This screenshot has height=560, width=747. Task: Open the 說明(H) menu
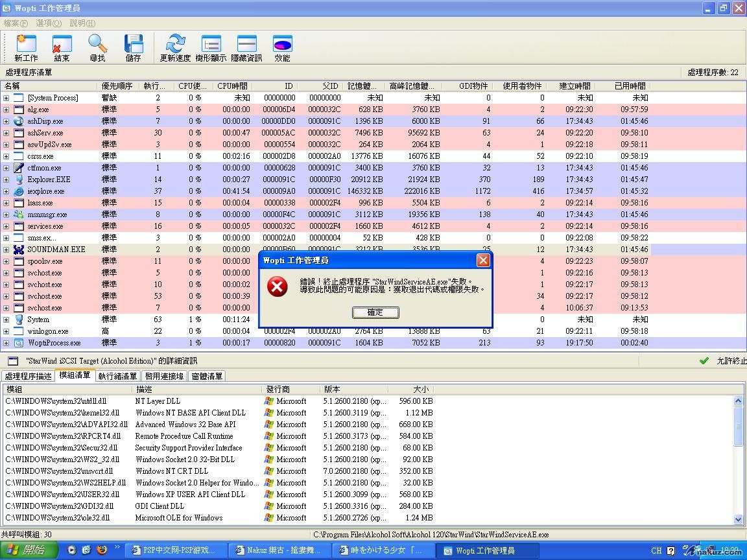coord(82,23)
